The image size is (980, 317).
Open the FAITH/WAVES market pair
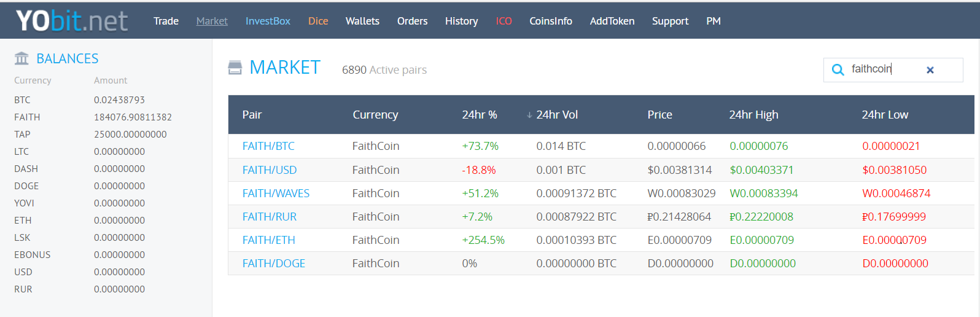276,194
